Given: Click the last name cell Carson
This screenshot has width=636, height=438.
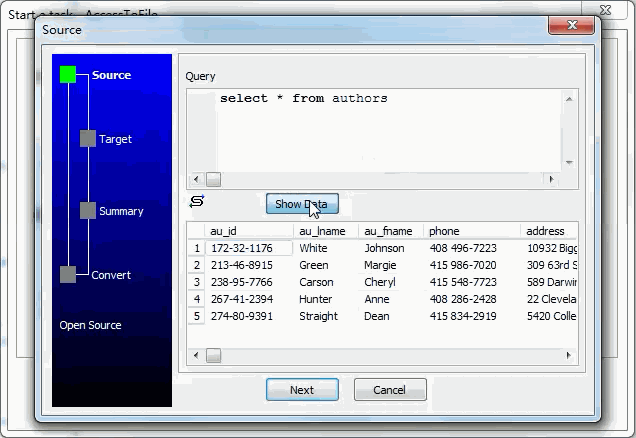Looking at the screenshot, I should pyautogui.click(x=326, y=282).
